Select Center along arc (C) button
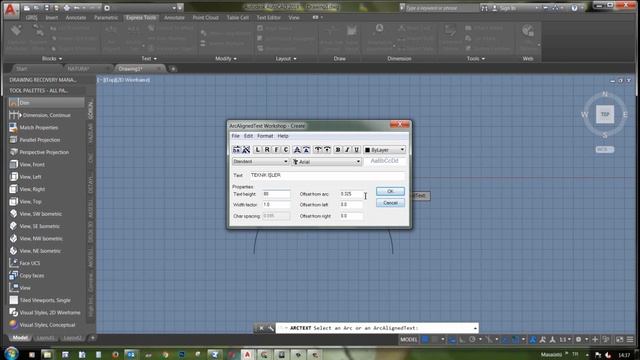The image size is (640, 360). [286, 150]
